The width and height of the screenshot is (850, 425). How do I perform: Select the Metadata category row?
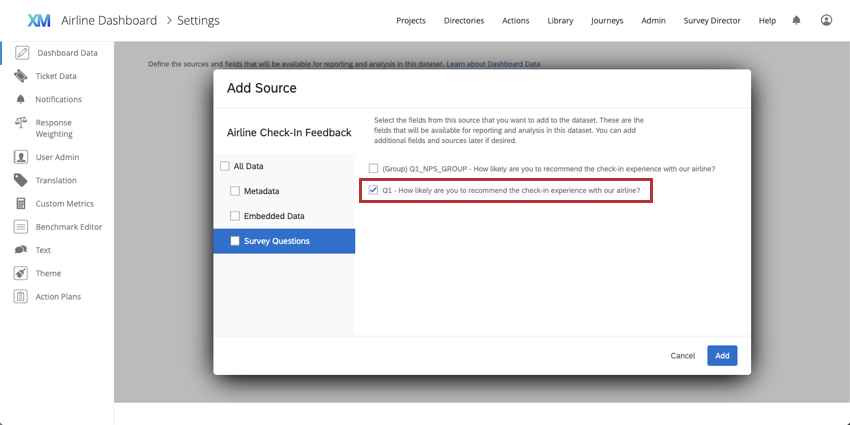(x=284, y=191)
